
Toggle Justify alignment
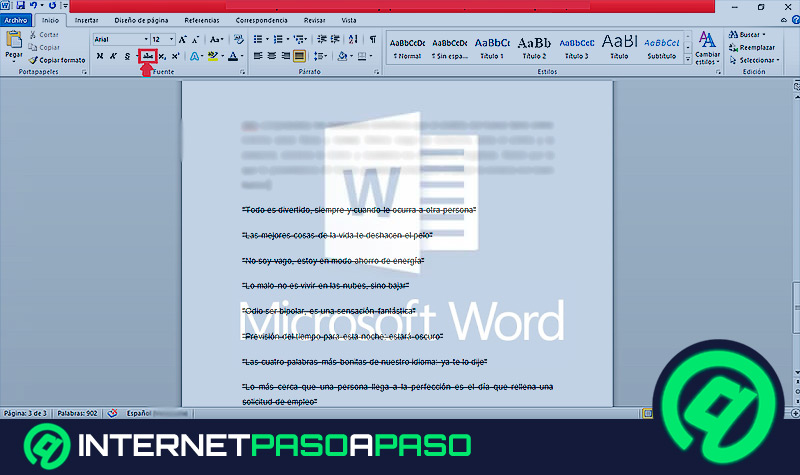pyautogui.click(x=299, y=56)
